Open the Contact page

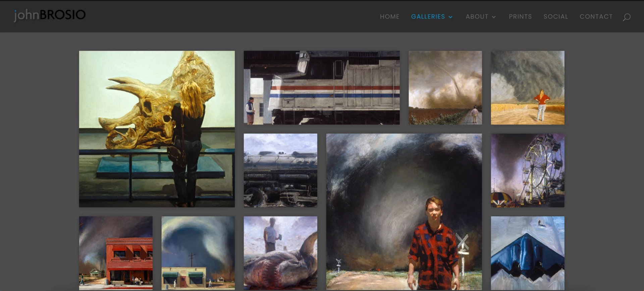tap(596, 16)
